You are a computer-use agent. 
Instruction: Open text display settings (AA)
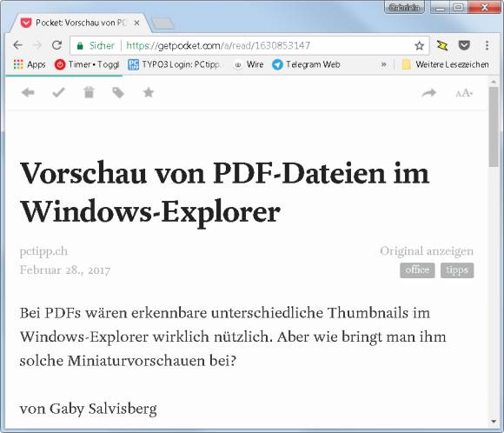point(464,93)
